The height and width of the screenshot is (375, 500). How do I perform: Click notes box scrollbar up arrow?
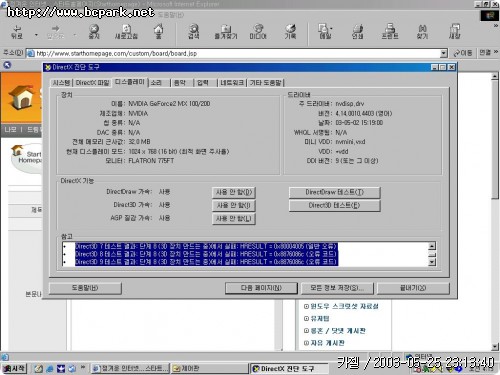click(x=432, y=246)
